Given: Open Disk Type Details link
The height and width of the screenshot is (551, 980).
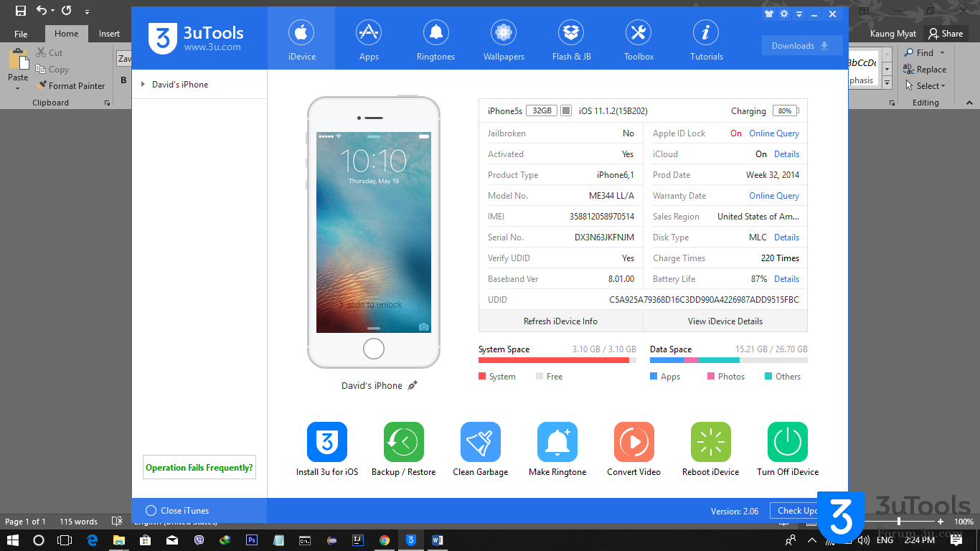Looking at the screenshot, I should (786, 237).
